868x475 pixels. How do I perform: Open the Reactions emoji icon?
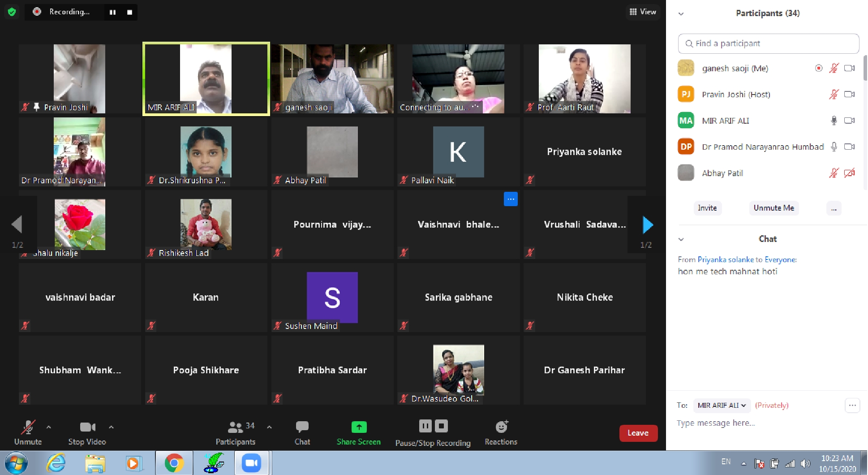pyautogui.click(x=501, y=427)
